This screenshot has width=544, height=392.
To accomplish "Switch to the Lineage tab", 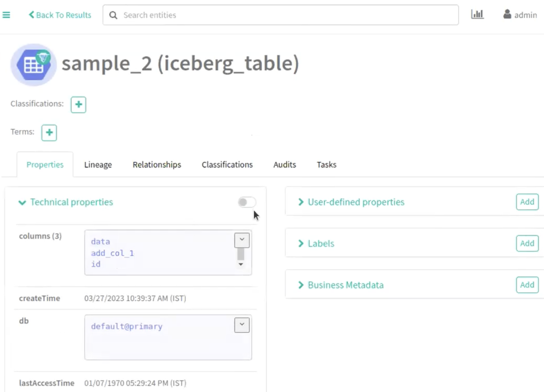I will [98, 165].
